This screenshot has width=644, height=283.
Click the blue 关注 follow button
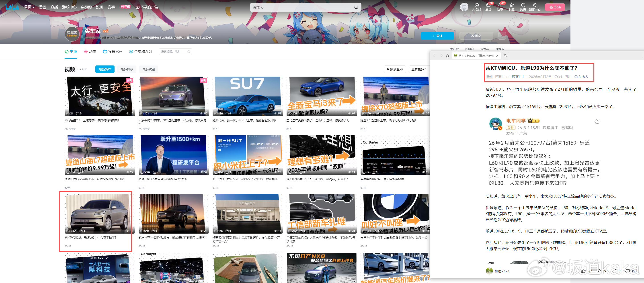[437, 36]
